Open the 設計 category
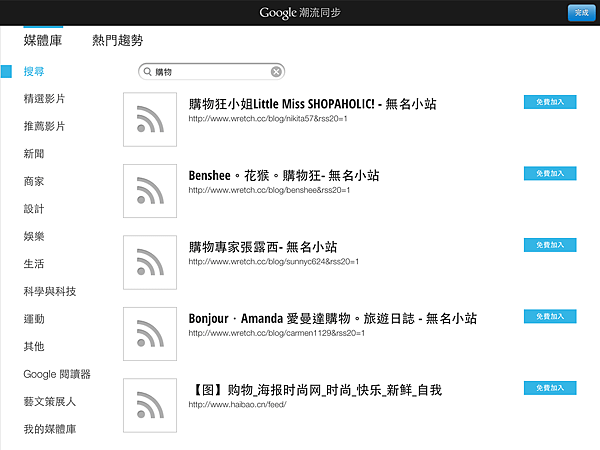 click(x=34, y=209)
